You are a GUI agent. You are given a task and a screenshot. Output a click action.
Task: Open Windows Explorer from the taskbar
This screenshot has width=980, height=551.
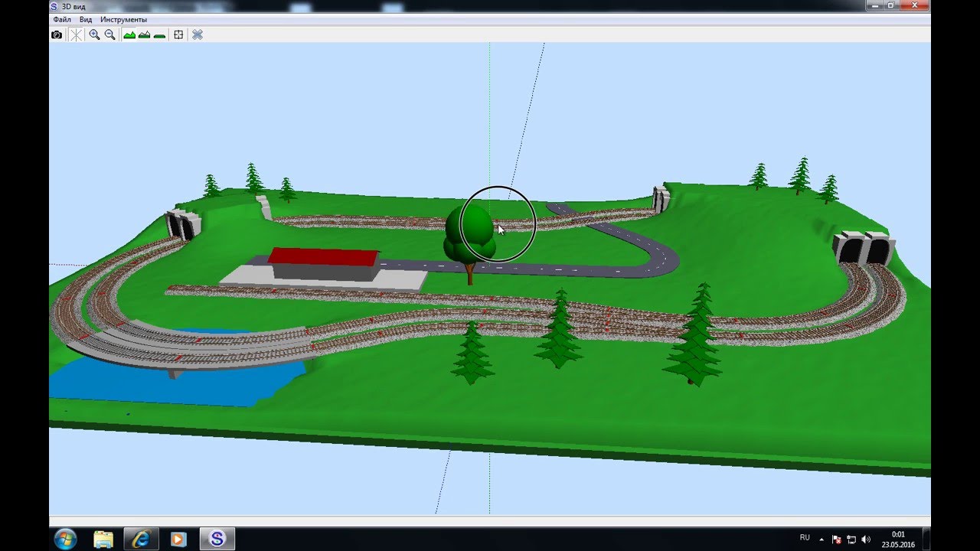[x=103, y=539]
